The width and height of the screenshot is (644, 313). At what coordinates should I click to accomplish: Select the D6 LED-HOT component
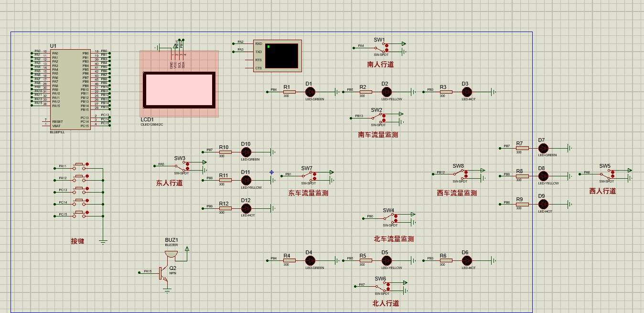coord(466,260)
